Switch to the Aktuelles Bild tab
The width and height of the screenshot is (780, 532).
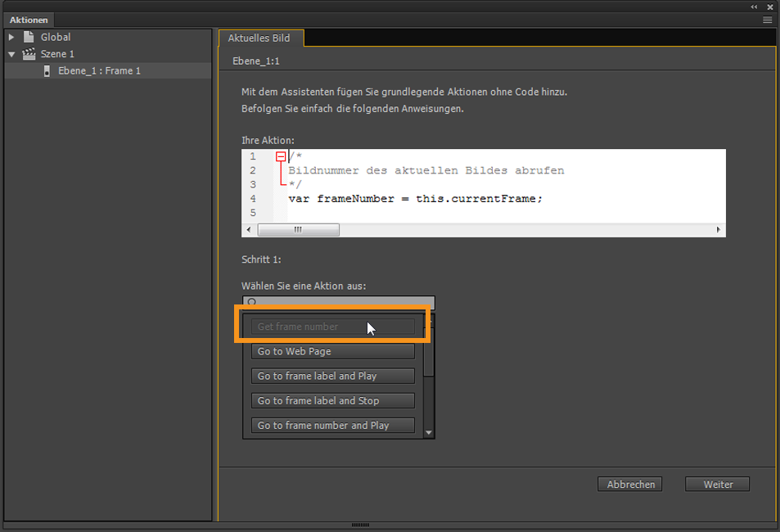click(x=260, y=38)
